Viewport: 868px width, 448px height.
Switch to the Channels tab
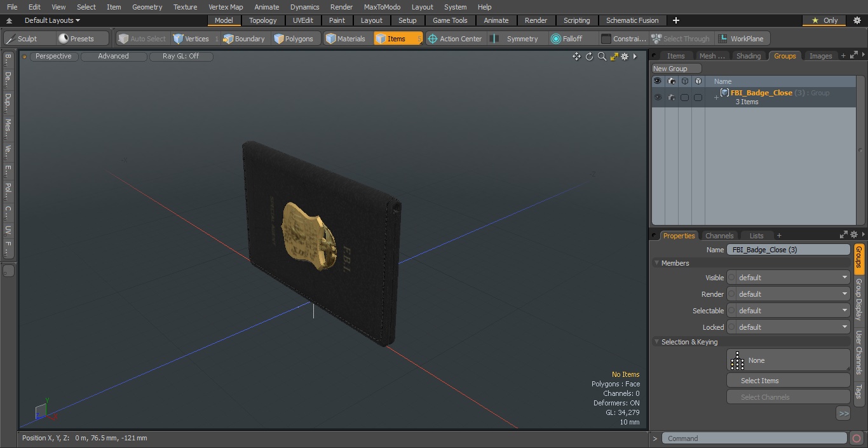click(719, 236)
